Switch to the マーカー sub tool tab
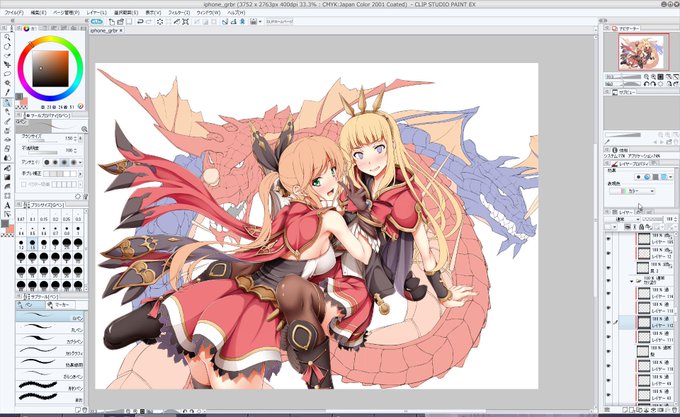Viewport: 680px width, 417px height. click(x=61, y=305)
